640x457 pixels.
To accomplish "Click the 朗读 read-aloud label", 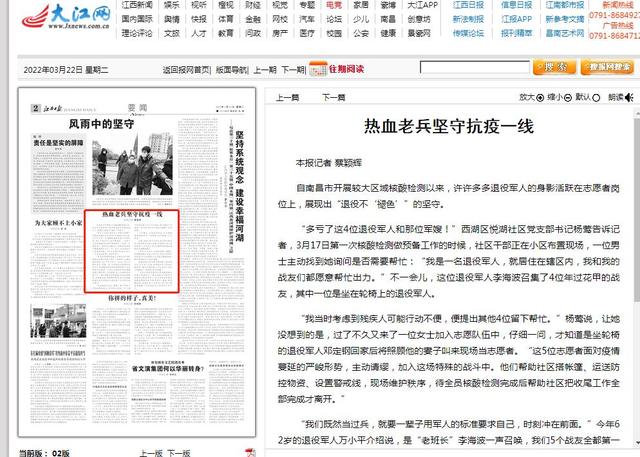I will 616,98.
